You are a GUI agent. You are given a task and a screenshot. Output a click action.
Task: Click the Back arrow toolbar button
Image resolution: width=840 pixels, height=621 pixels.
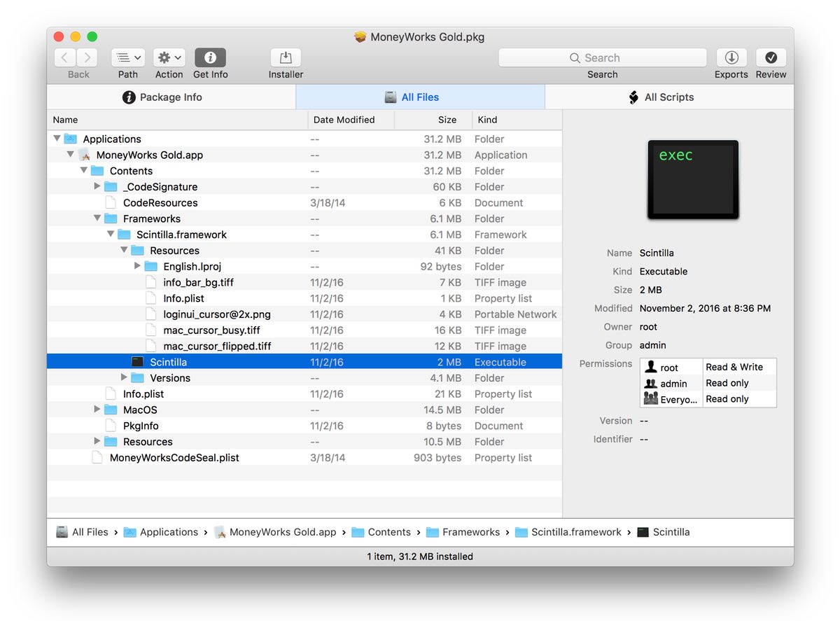tap(65, 57)
